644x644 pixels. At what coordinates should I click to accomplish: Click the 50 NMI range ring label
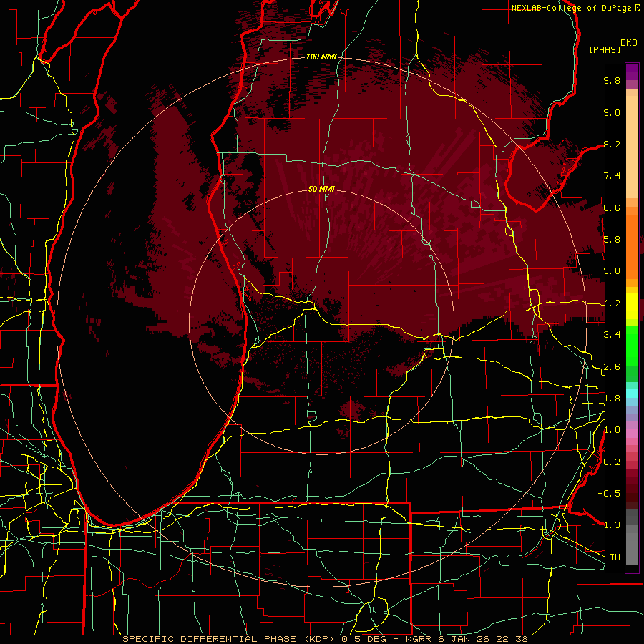tap(321, 189)
